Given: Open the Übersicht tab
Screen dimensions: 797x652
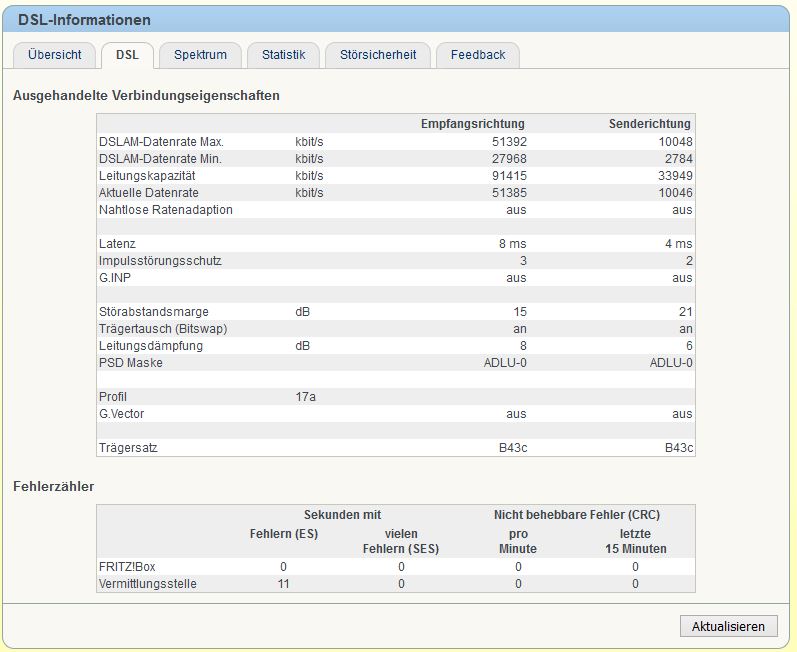Looking at the screenshot, I should pyautogui.click(x=54, y=55).
